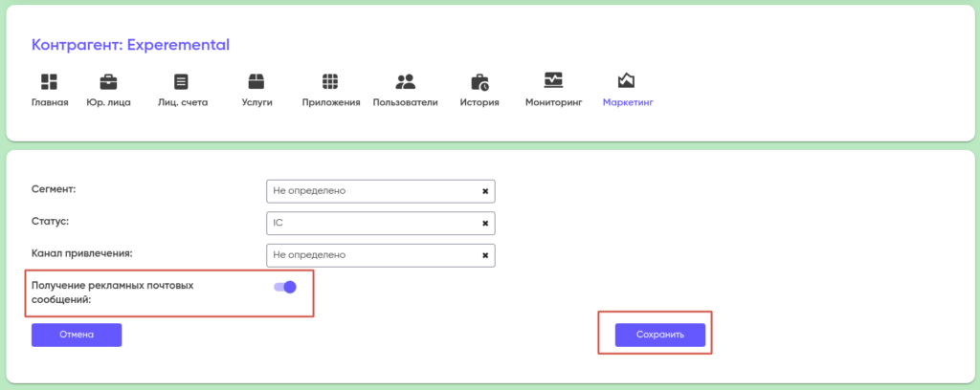The height and width of the screenshot is (390, 980).
Task: Expand the Канал привлечения dropdown
Action: pyautogui.click(x=373, y=255)
